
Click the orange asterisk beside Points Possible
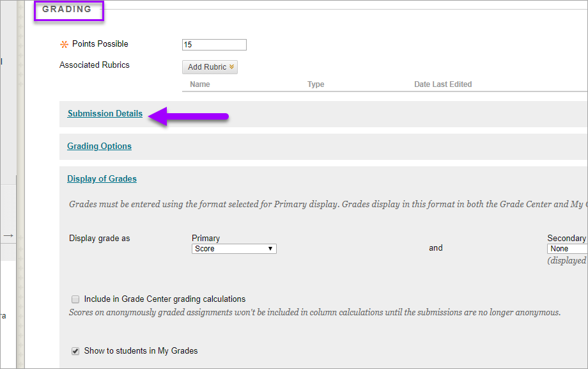coord(64,44)
